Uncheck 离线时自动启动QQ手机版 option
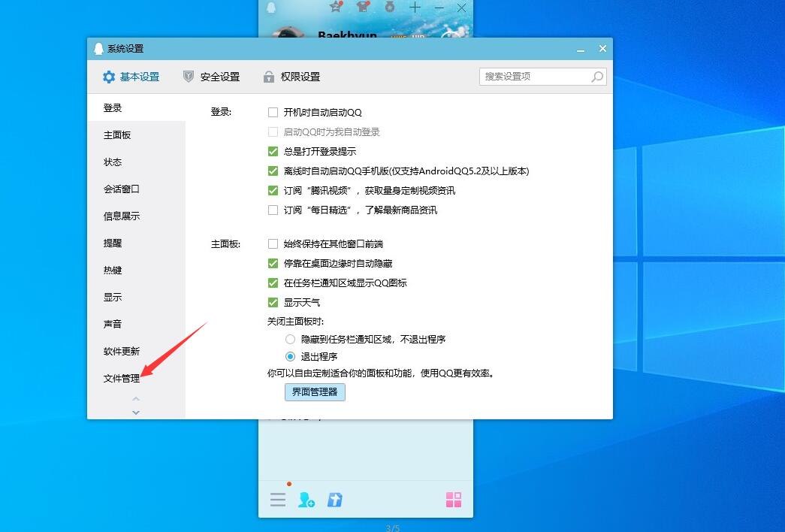The image size is (785, 532). point(273,171)
